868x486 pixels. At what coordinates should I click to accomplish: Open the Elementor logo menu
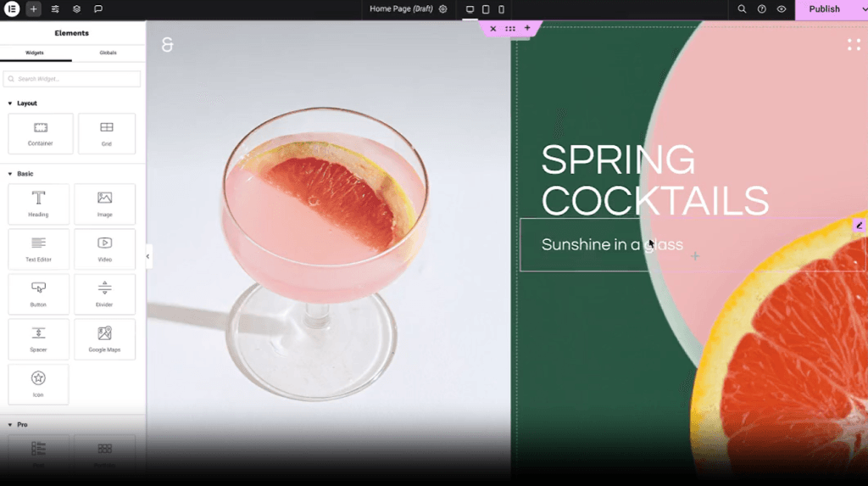pyautogui.click(x=12, y=8)
